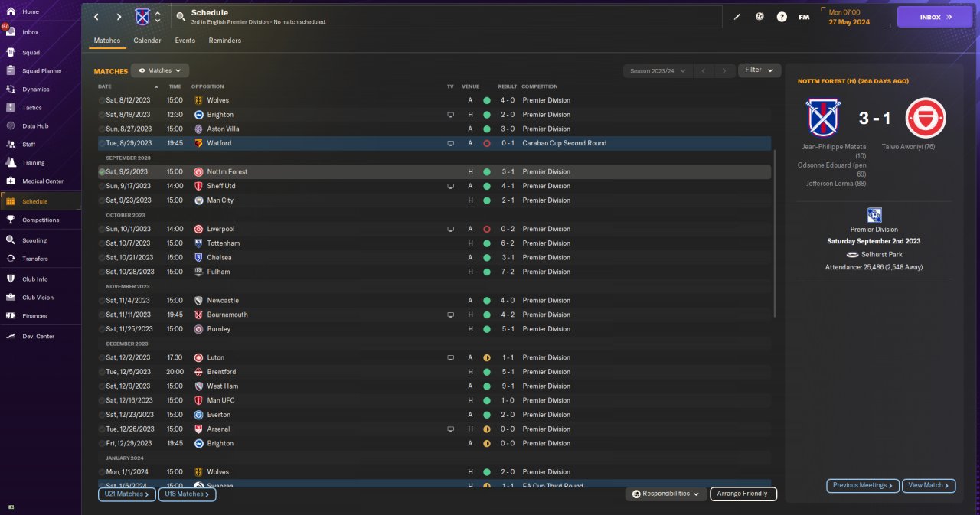980x515 pixels.
Task: Open the Transfers icon
Action: click(11, 259)
